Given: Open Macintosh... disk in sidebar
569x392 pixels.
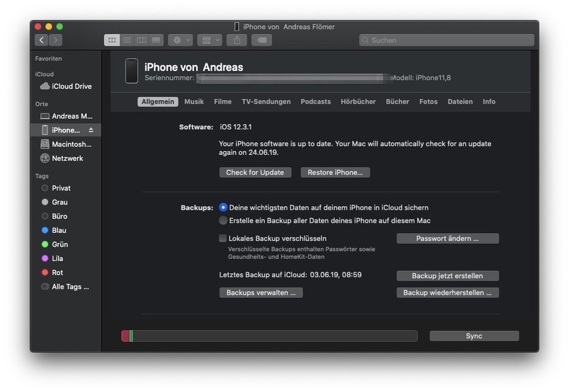Looking at the screenshot, I should tap(65, 144).
